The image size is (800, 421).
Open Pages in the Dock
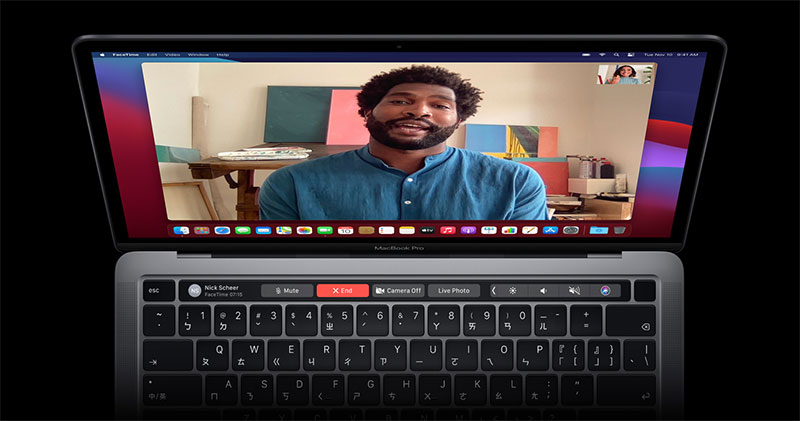[x=530, y=231]
